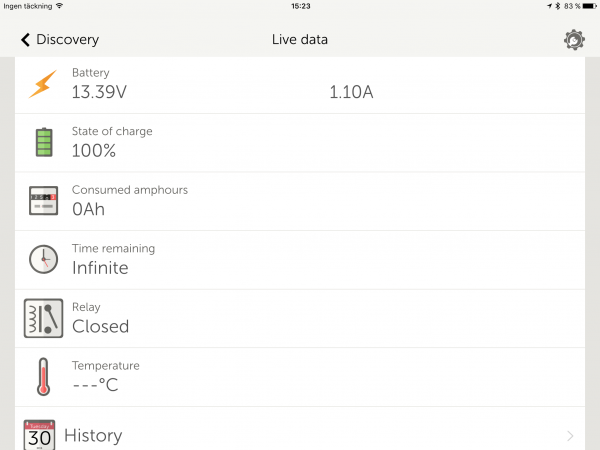600x450 pixels.
Task: Tap the time remaining clock icon
Action: (42, 260)
